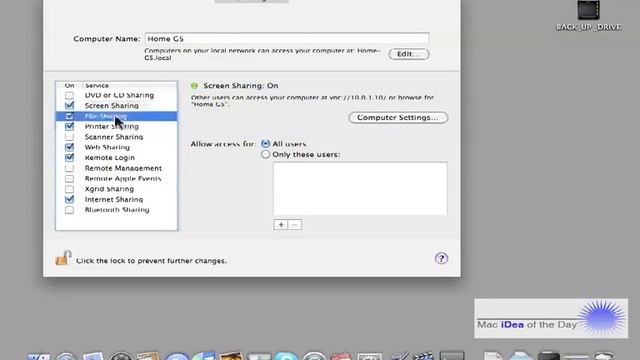Disable the Web Sharing checkbox
640x360 pixels.
click(69, 147)
